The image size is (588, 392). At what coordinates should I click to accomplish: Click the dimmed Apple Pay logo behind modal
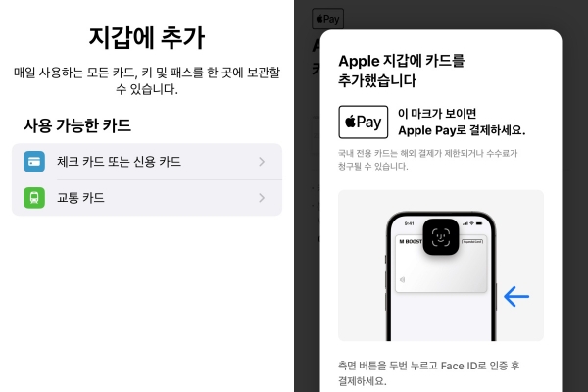(x=327, y=19)
